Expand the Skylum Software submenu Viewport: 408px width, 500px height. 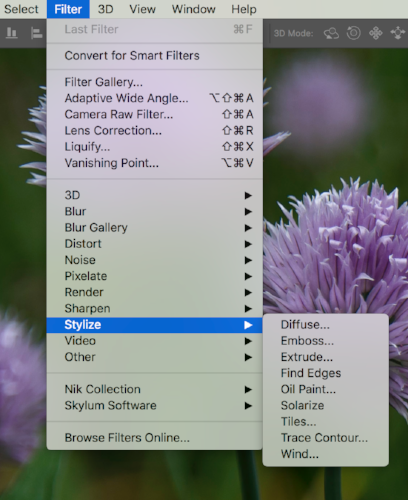pyautogui.click(x=155, y=405)
